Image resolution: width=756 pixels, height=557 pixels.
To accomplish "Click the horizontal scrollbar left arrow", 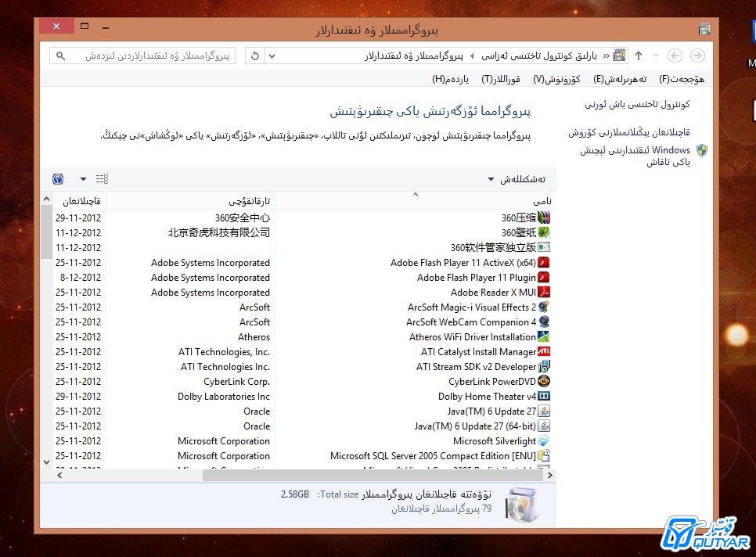I will (x=59, y=475).
